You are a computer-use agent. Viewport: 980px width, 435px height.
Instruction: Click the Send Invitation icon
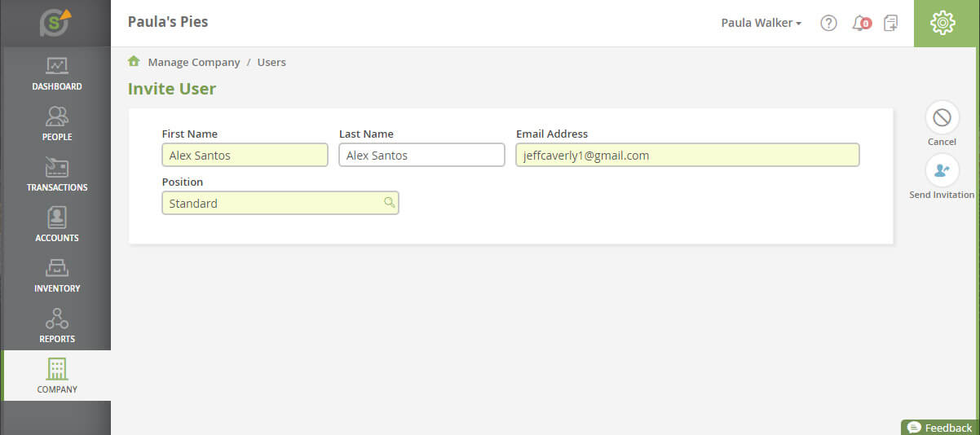click(x=942, y=170)
